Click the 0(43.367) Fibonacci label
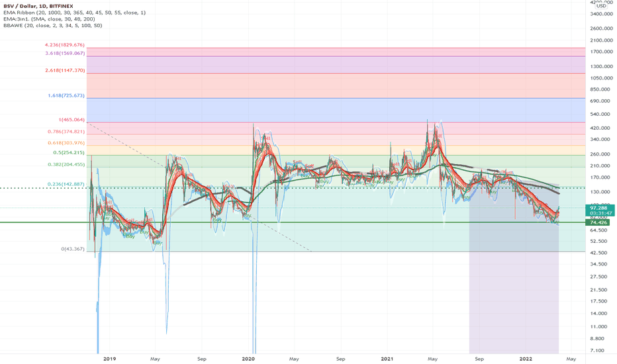This screenshot has height=364, width=617. click(73, 249)
